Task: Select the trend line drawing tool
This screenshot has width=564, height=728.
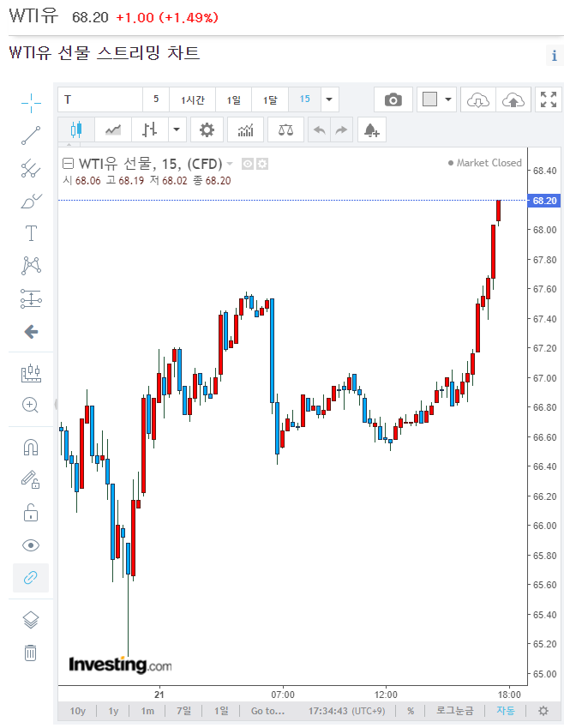Action: [31, 135]
